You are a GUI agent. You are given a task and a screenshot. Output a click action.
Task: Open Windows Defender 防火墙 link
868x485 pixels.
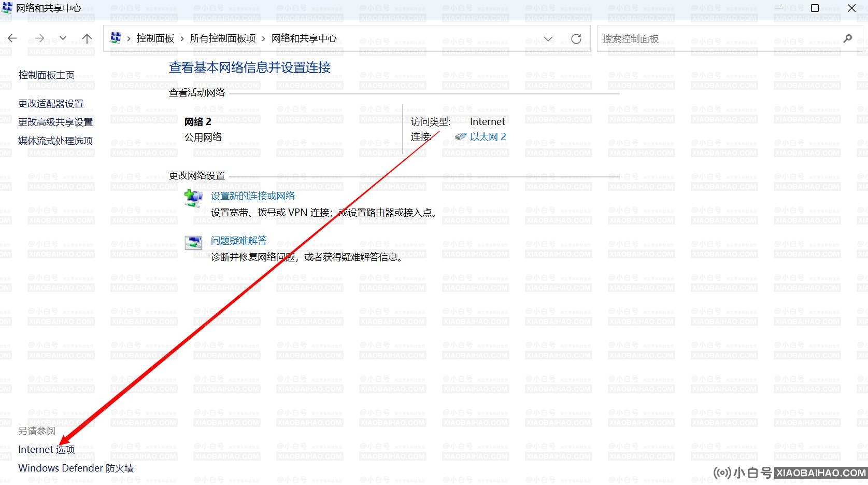pos(76,468)
